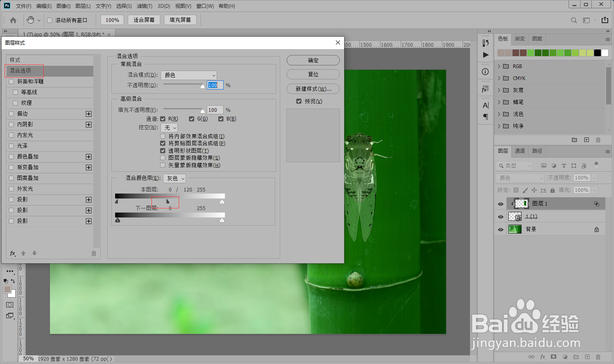This screenshot has height=364, width=614.
Task: Toggle the R(R) channel checkbox
Action: click(163, 119)
